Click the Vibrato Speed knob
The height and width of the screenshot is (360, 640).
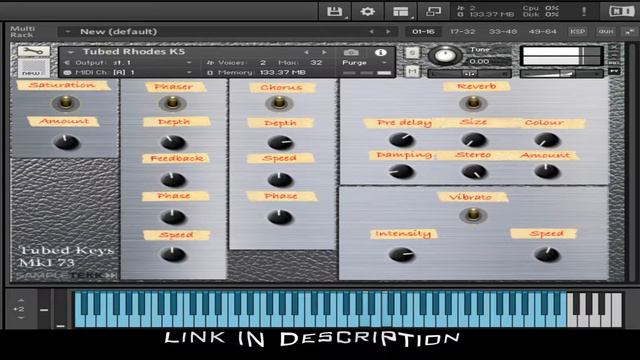pyautogui.click(x=547, y=254)
